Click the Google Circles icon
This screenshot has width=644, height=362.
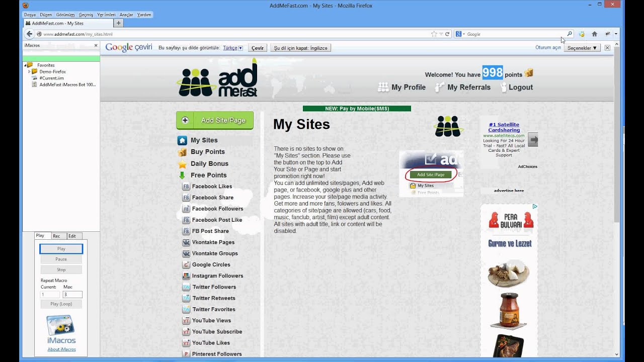[186, 264]
